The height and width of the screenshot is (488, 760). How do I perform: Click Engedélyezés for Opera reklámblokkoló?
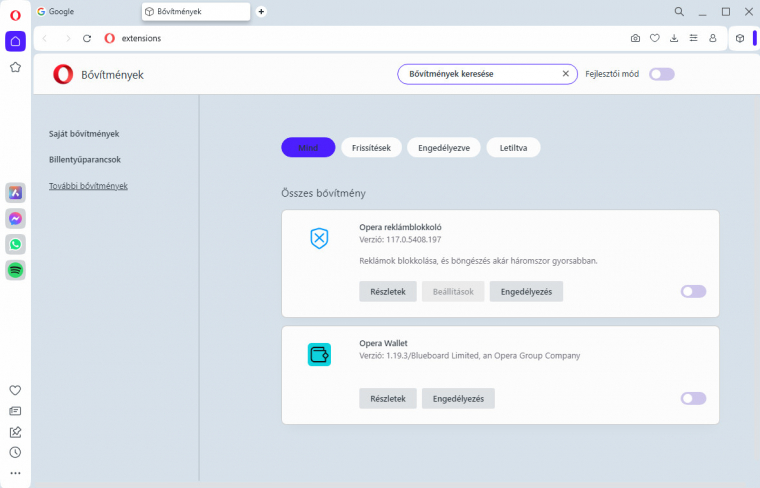pos(526,291)
